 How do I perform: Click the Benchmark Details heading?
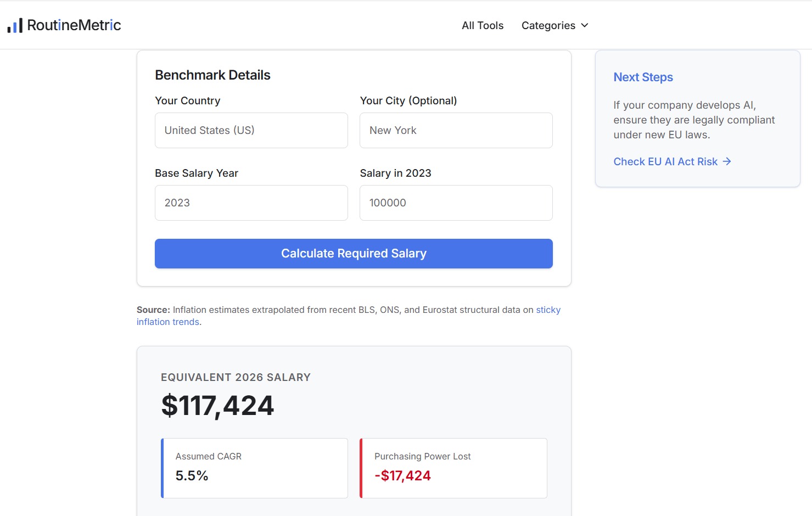pyautogui.click(x=212, y=75)
